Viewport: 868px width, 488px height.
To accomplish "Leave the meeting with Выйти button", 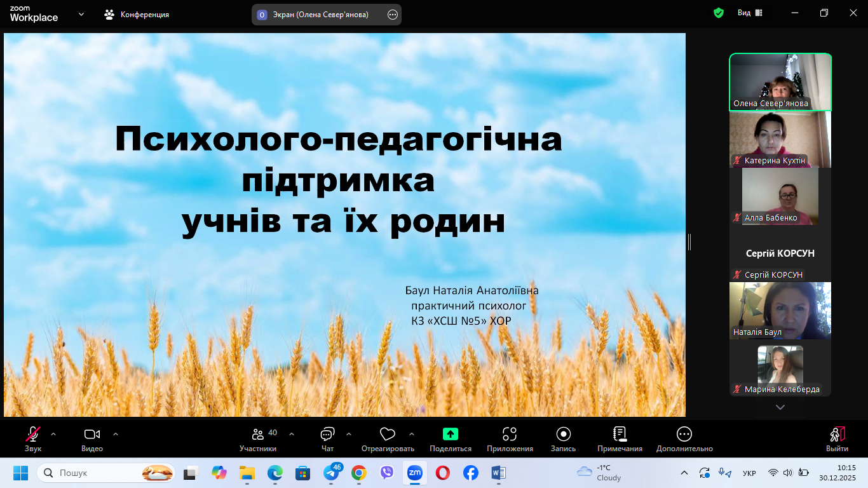I will (x=837, y=439).
